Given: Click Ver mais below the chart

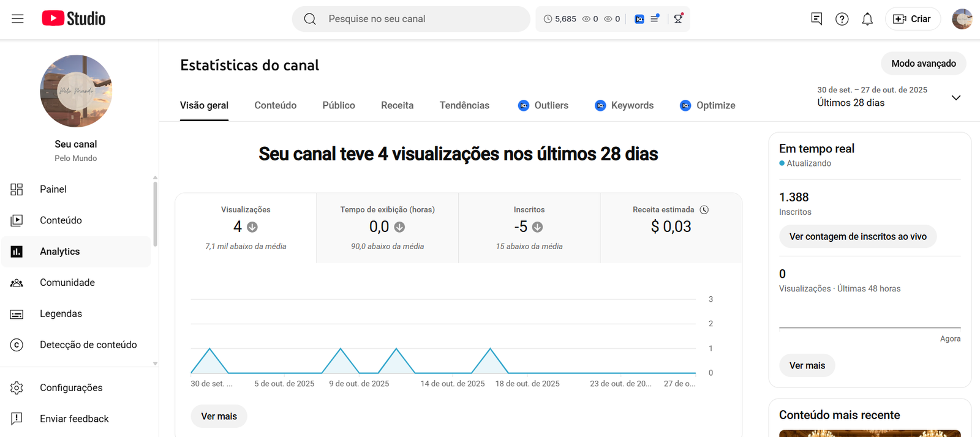Looking at the screenshot, I should coord(219,416).
